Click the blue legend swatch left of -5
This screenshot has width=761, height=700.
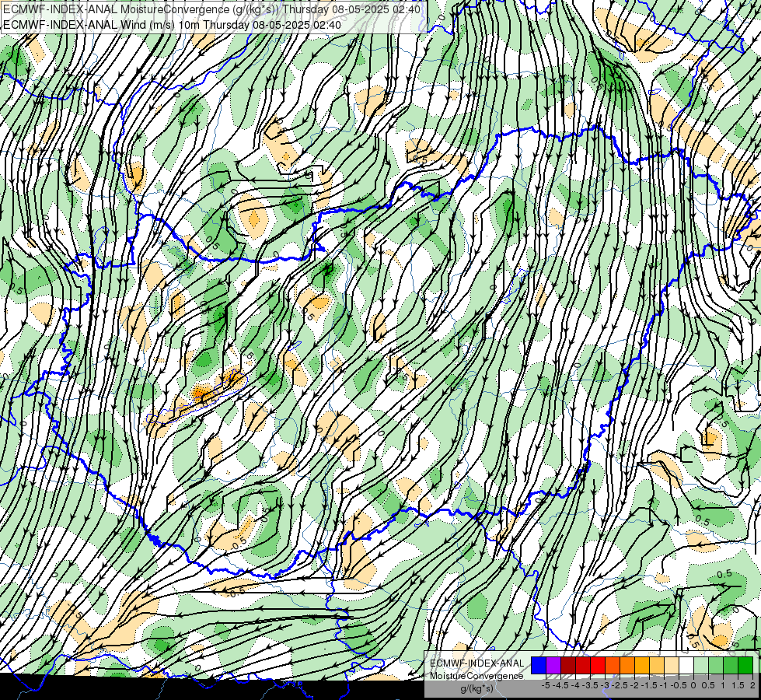click(x=539, y=666)
